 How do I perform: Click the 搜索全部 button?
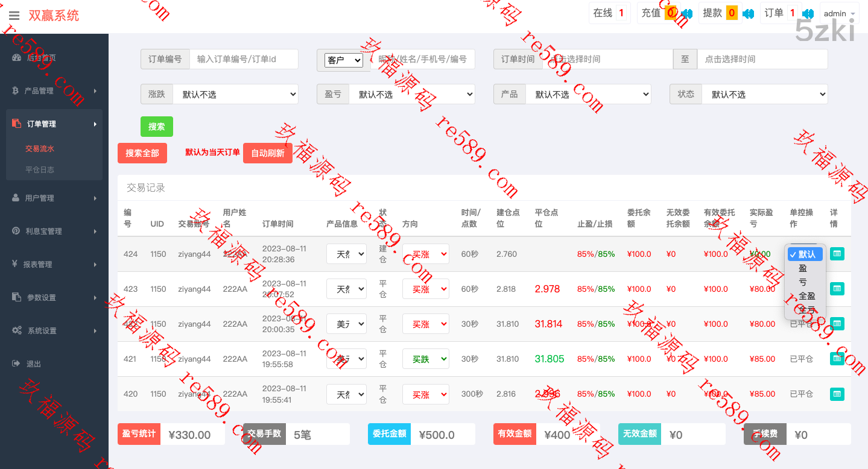pyautogui.click(x=142, y=153)
